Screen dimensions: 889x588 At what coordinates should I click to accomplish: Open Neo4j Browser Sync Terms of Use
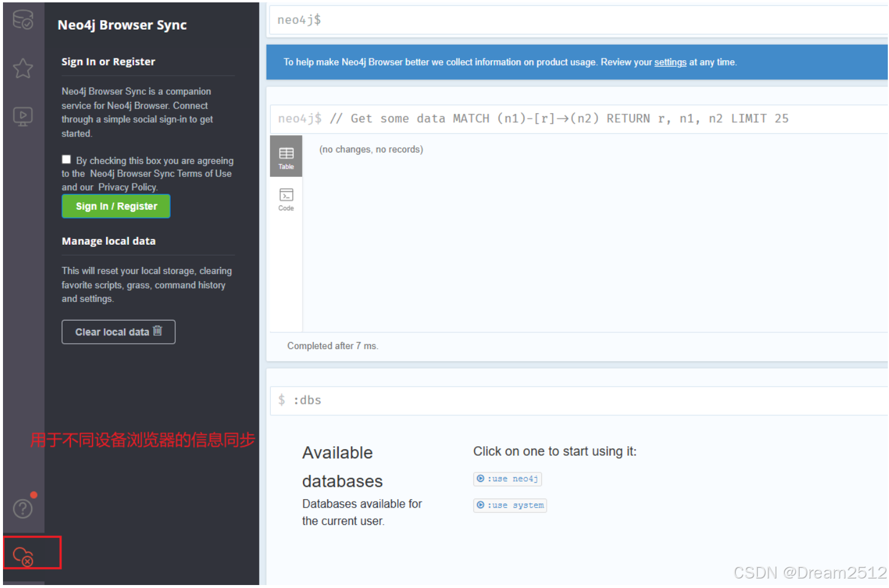click(x=161, y=173)
